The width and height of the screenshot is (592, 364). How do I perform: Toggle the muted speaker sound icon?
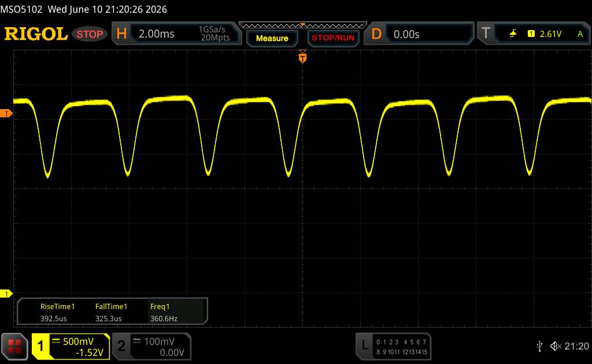click(x=556, y=346)
